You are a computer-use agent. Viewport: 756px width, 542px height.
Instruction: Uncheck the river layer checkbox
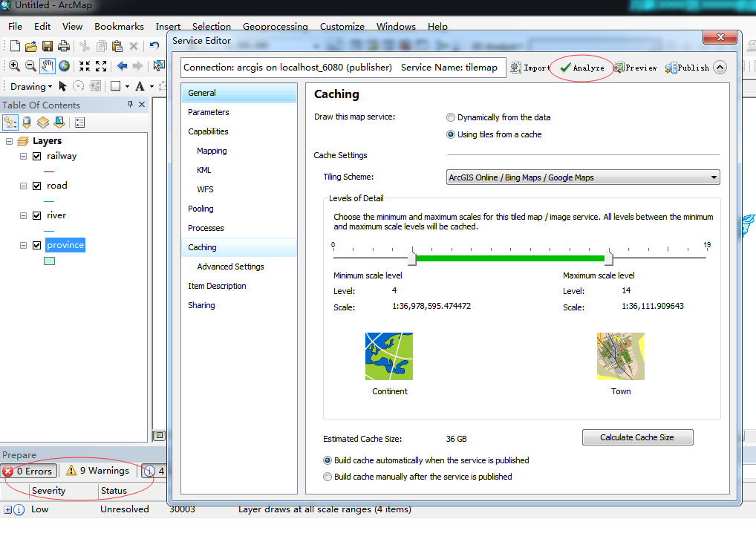pyautogui.click(x=36, y=215)
